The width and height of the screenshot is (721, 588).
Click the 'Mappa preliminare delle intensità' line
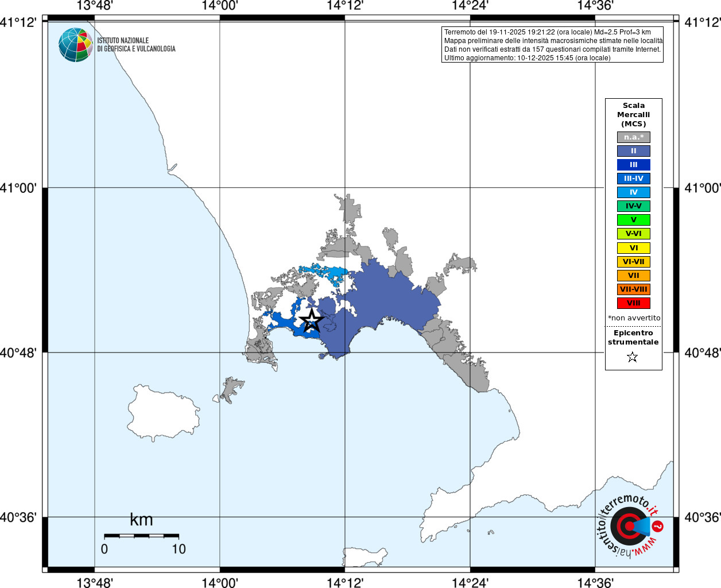coord(553,41)
